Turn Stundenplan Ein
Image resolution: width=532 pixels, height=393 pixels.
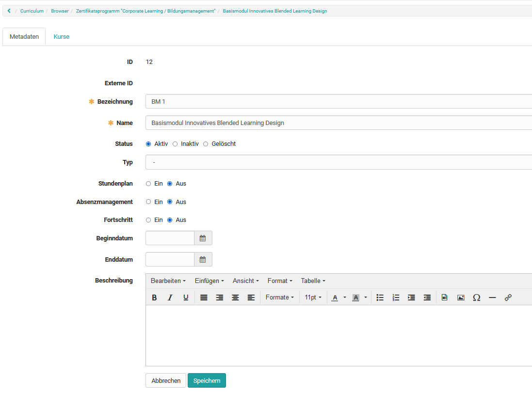pos(148,184)
